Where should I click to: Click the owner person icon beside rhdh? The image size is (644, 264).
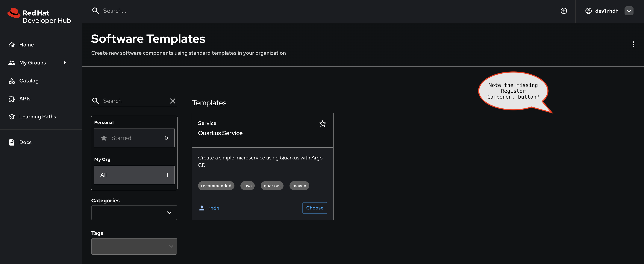point(202,208)
